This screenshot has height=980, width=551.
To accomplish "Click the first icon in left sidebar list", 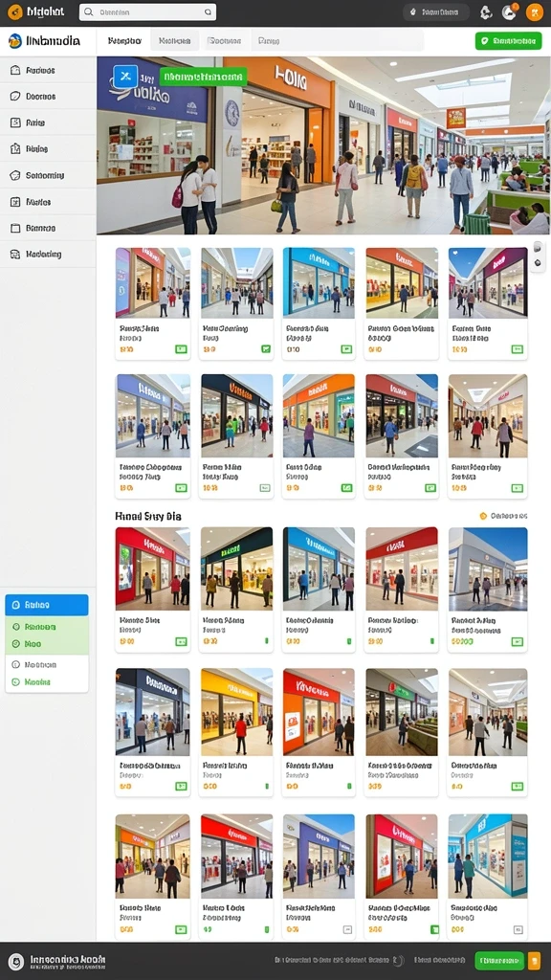I will pyautogui.click(x=15, y=70).
